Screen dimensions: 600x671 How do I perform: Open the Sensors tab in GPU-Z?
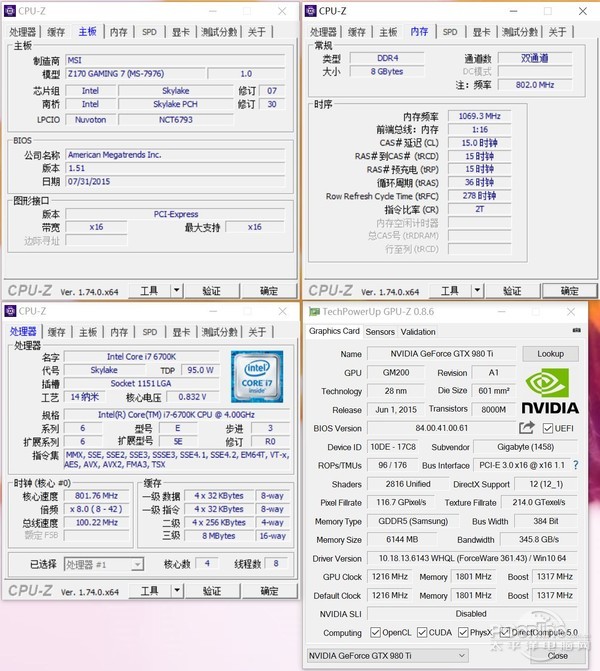380,332
